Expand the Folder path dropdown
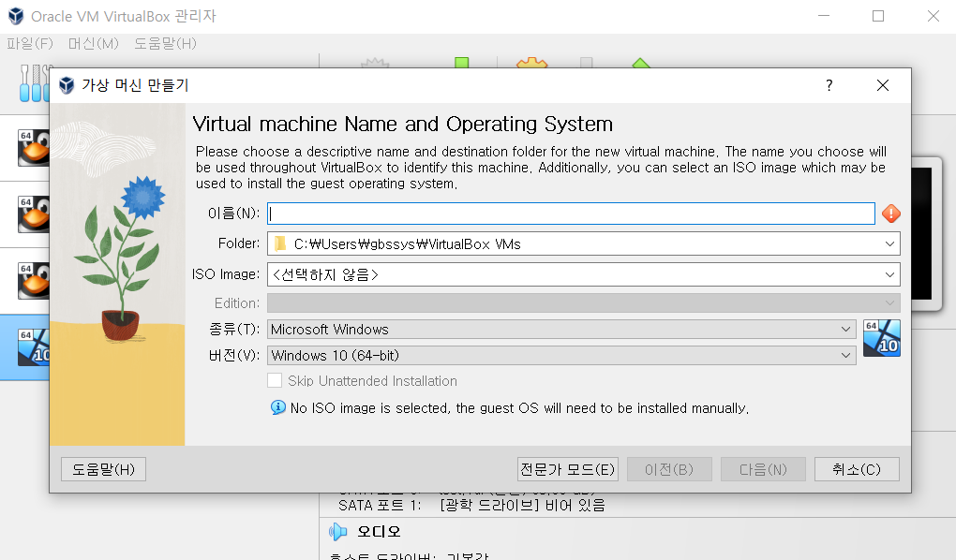The width and height of the screenshot is (956, 560). (x=889, y=243)
